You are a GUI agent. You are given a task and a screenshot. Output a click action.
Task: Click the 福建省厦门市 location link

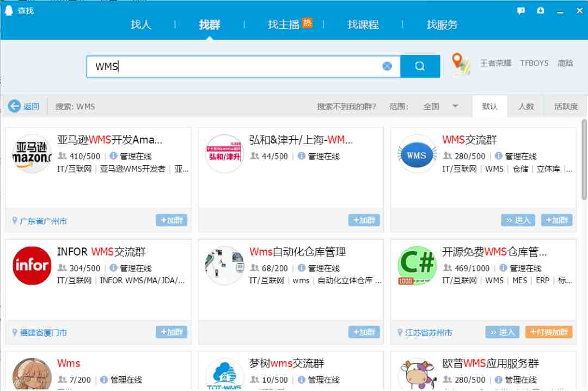pos(44,333)
